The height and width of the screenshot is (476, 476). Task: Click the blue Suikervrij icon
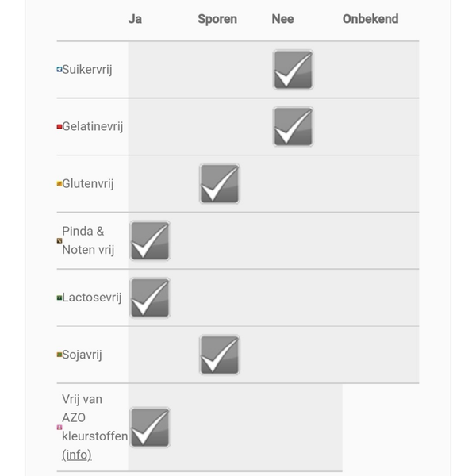pos(59,70)
